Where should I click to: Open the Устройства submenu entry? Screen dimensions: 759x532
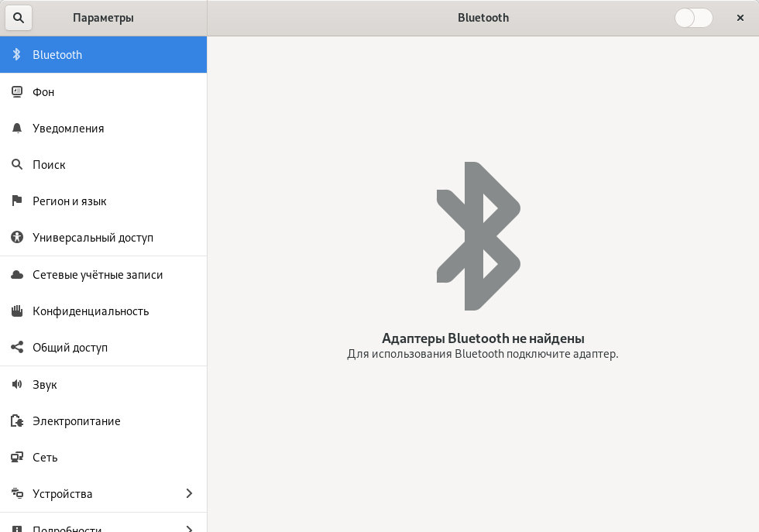tap(62, 494)
